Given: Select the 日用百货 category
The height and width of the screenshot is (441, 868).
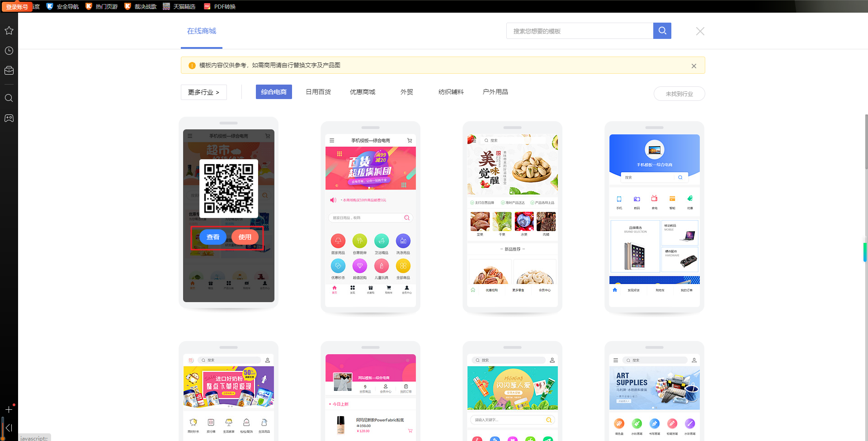Looking at the screenshot, I should tap(318, 92).
